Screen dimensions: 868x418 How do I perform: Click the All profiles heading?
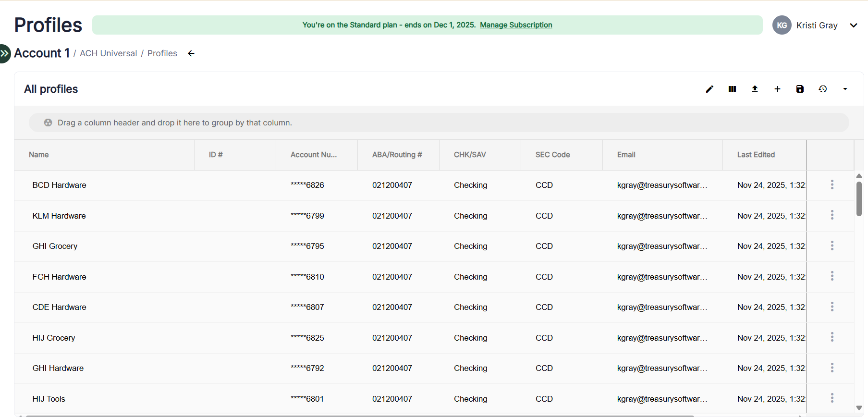(x=51, y=89)
